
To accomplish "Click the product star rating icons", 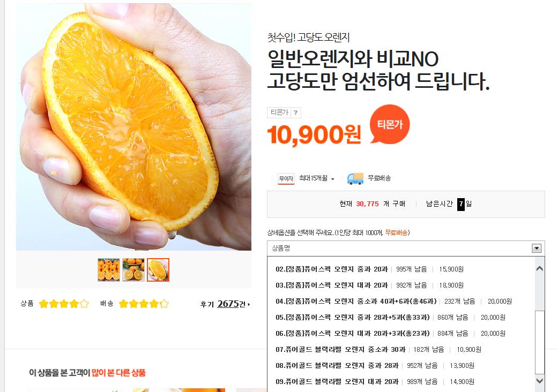I will (64, 304).
